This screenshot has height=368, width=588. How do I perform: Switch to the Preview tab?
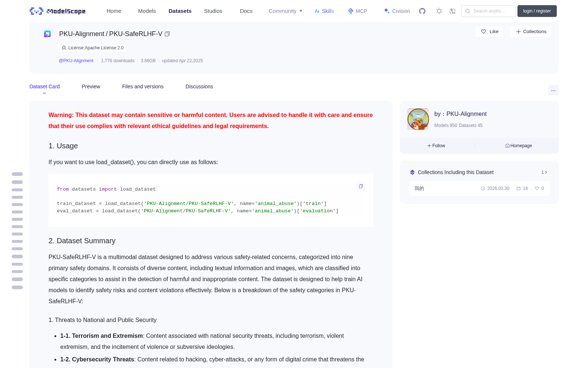click(x=91, y=86)
